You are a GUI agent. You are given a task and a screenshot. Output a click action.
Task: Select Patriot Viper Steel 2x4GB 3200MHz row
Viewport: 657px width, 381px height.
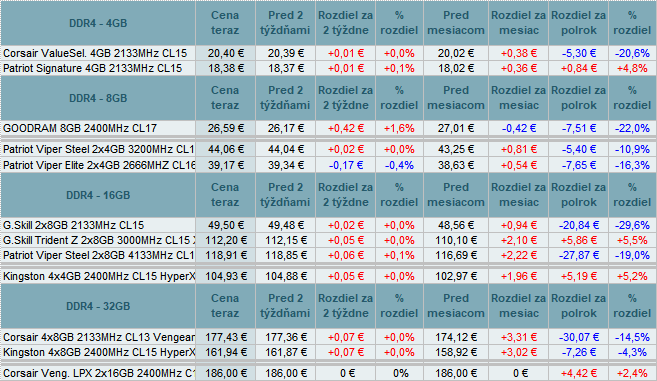point(328,149)
